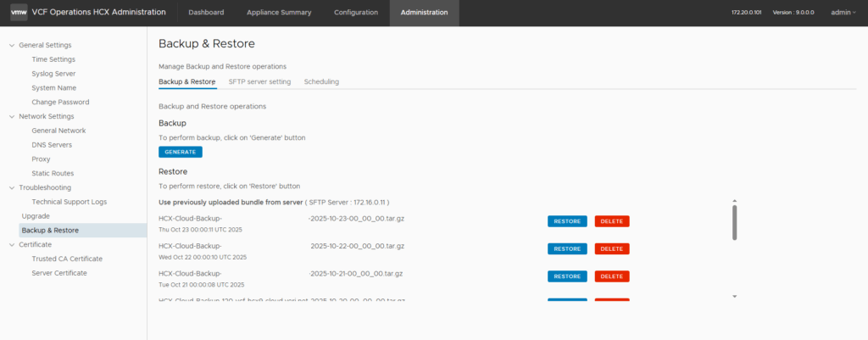
Task: Restore the 2025-10-21 backup bundle
Action: point(566,276)
